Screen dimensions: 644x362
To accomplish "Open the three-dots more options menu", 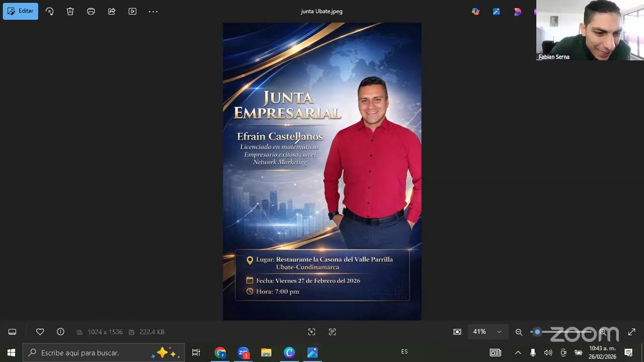I will click(x=153, y=11).
